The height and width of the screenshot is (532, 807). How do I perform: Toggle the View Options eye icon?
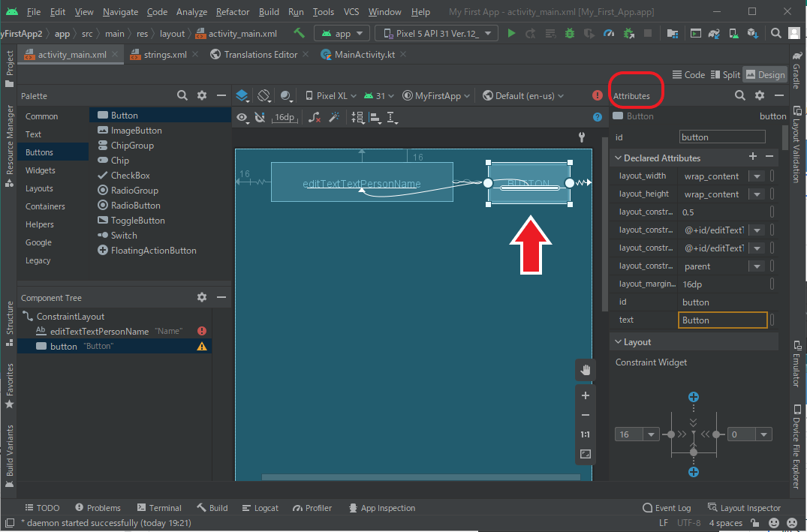coord(242,117)
